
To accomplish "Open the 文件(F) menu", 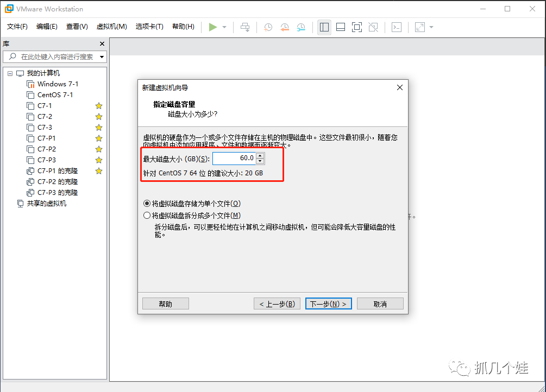I will pos(17,27).
